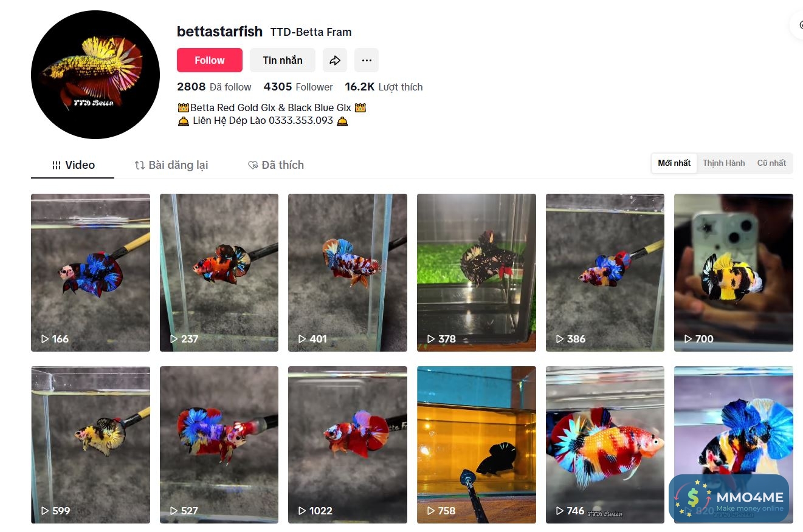The height and width of the screenshot is (532, 803).
Task: Select the Thịnh Hành sort option
Action: [x=723, y=163]
